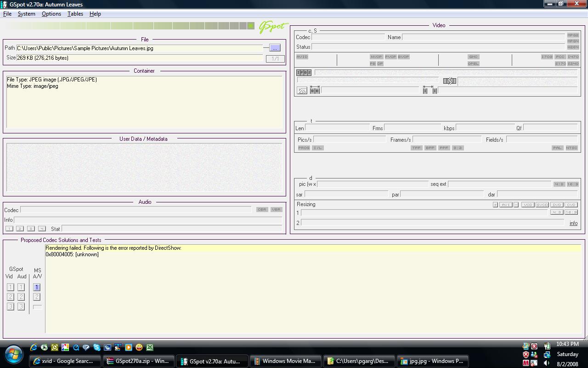This screenshot has height=368, width=588.
Task: Click the H264 video indicator
Action: point(573,47)
